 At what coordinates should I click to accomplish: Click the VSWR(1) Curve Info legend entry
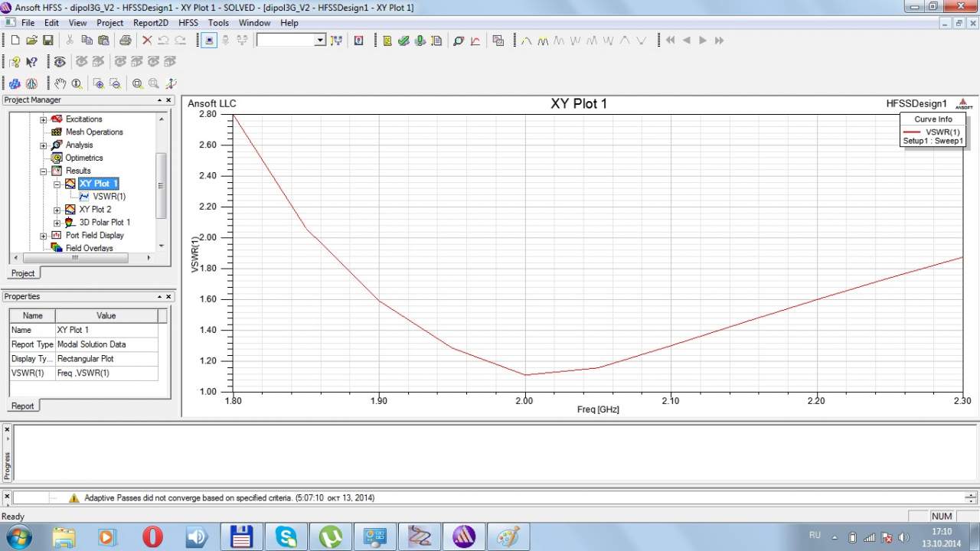[942, 132]
